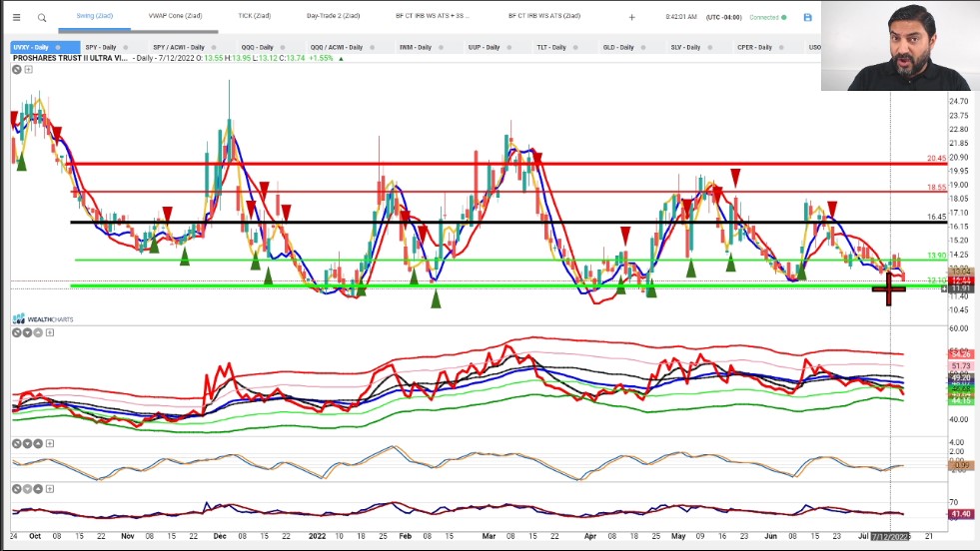Image resolution: width=980 pixels, height=551 pixels.
Task: Remove the bottom pane showing 41.40
Action: [17, 489]
